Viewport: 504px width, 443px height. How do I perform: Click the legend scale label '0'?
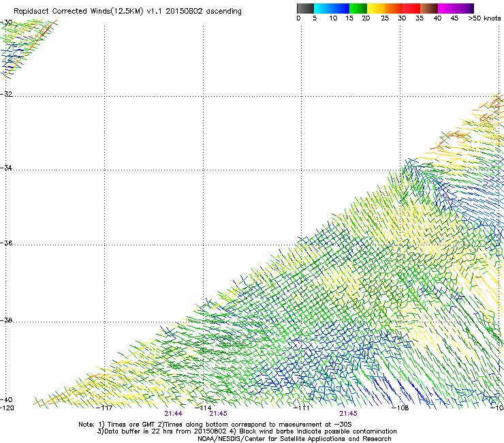click(298, 18)
